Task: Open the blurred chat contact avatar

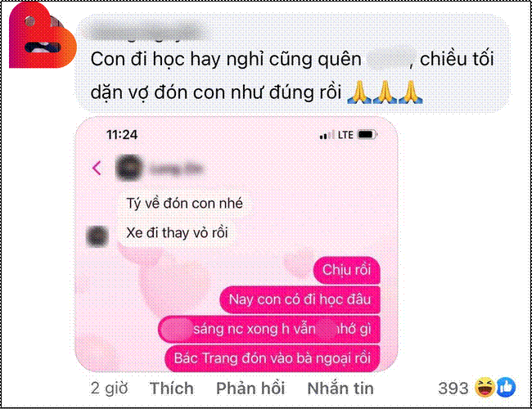Action: (128, 168)
